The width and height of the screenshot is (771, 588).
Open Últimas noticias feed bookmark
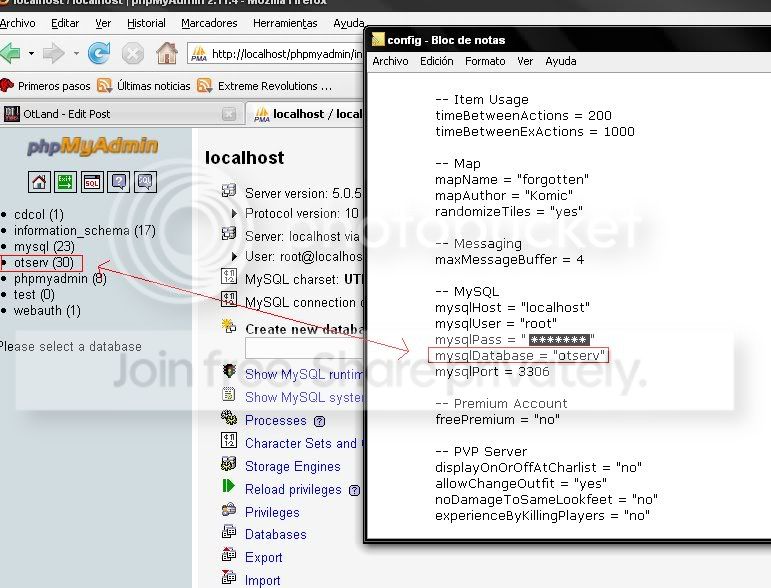point(144,86)
